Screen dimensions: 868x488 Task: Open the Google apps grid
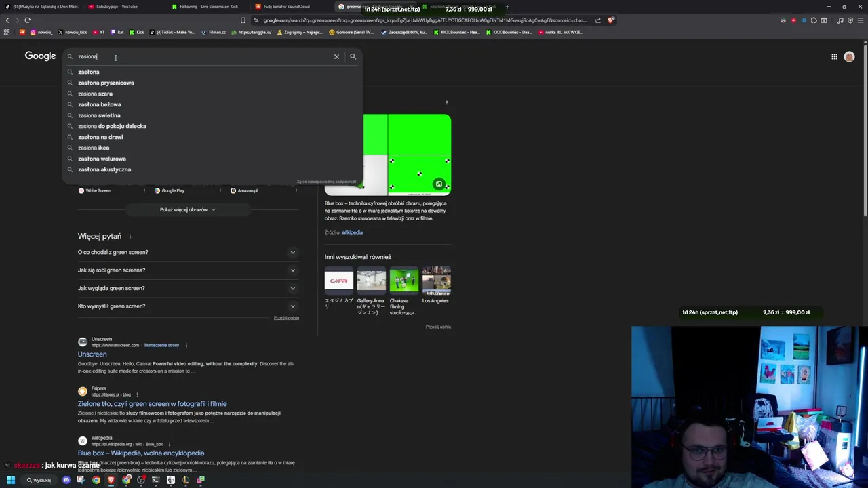(834, 56)
